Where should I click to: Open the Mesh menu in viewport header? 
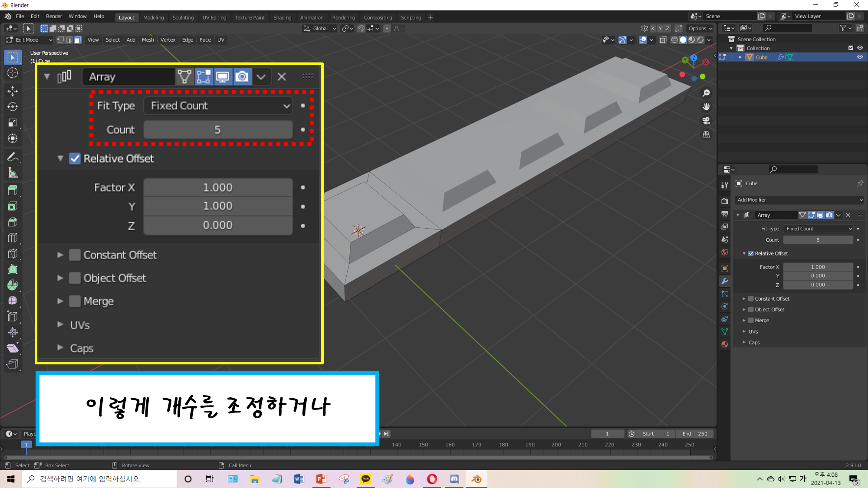point(148,40)
